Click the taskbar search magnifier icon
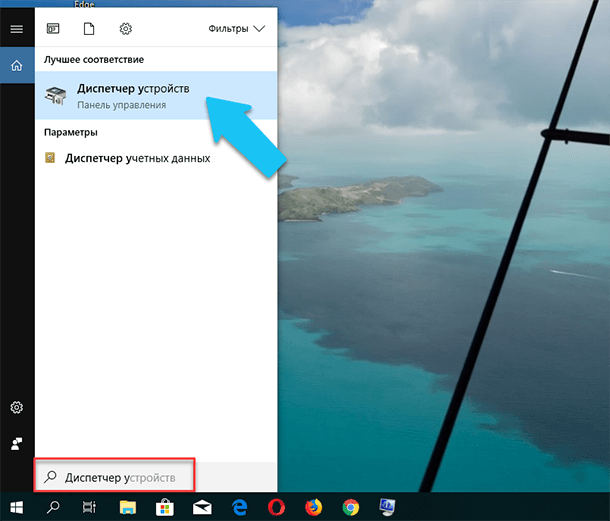610x521 pixels. click(x=53, y=507)
